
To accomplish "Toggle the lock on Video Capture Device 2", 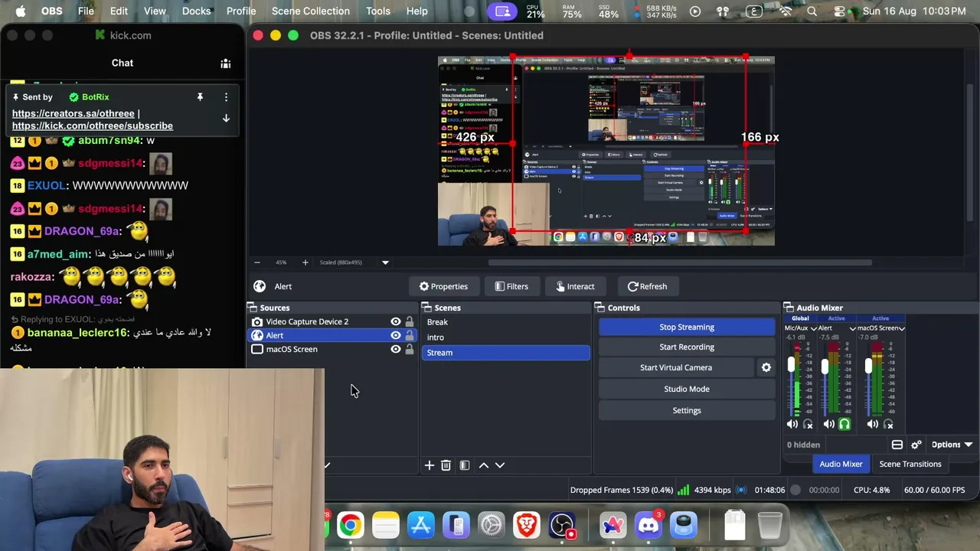I will tap(410, 321).
